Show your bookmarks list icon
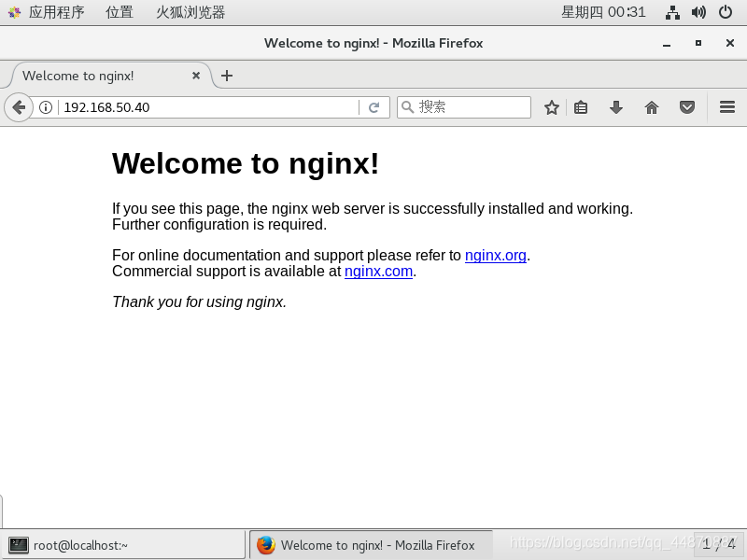This screenshot has height=560, width=747. [581, 107]
